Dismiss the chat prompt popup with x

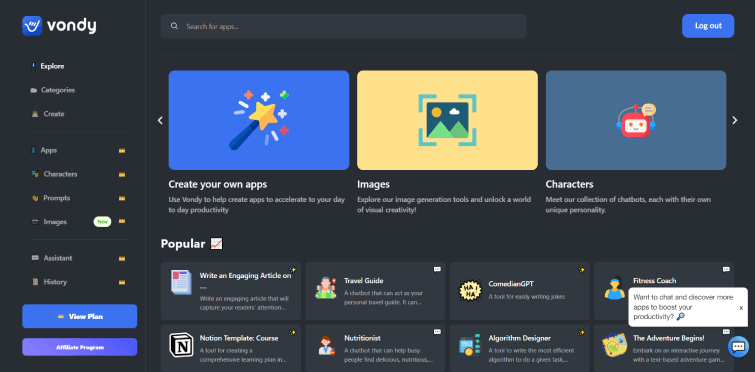[x=741, y=308]
